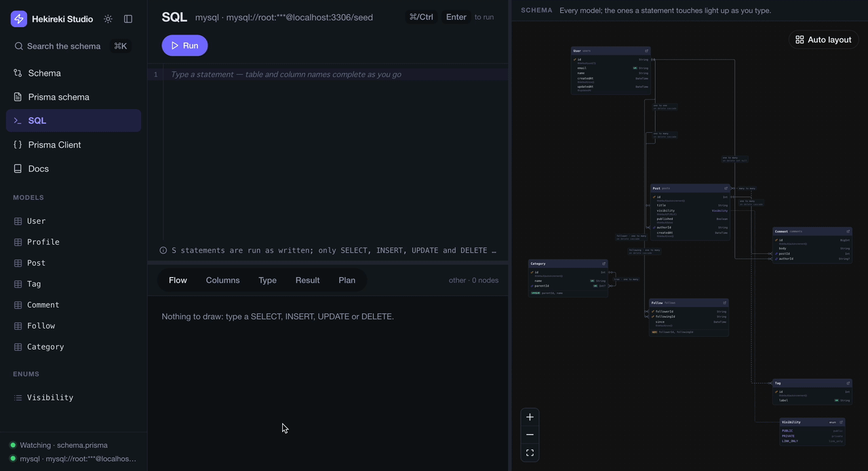Click the Post node header in diagram
Screen dimensions: 868x471
tap(690, 188)
